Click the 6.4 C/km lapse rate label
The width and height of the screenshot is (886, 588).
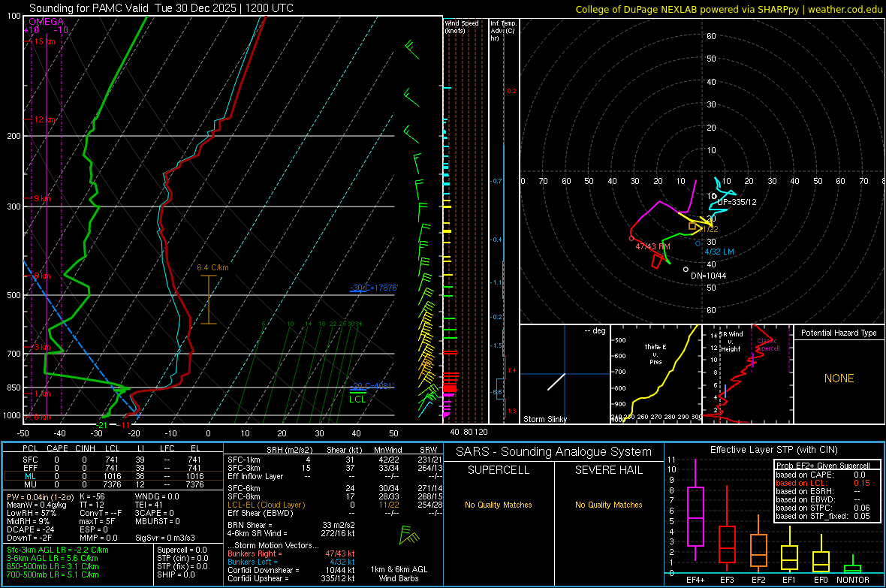tap(212, 267)
